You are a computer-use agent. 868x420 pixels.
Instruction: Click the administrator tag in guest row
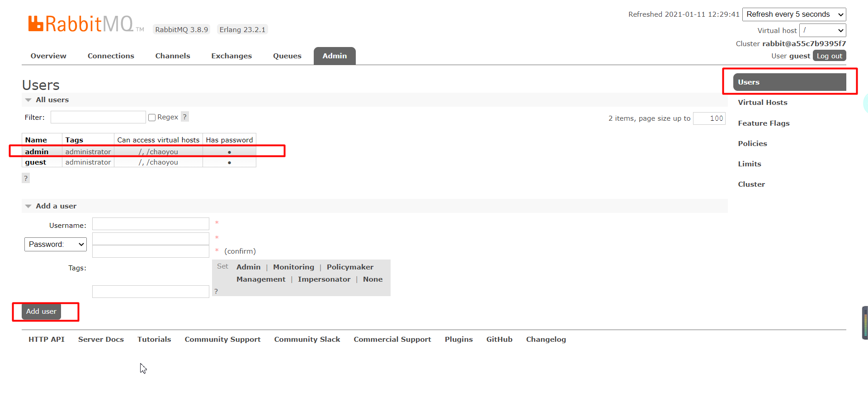pos(88,162)
